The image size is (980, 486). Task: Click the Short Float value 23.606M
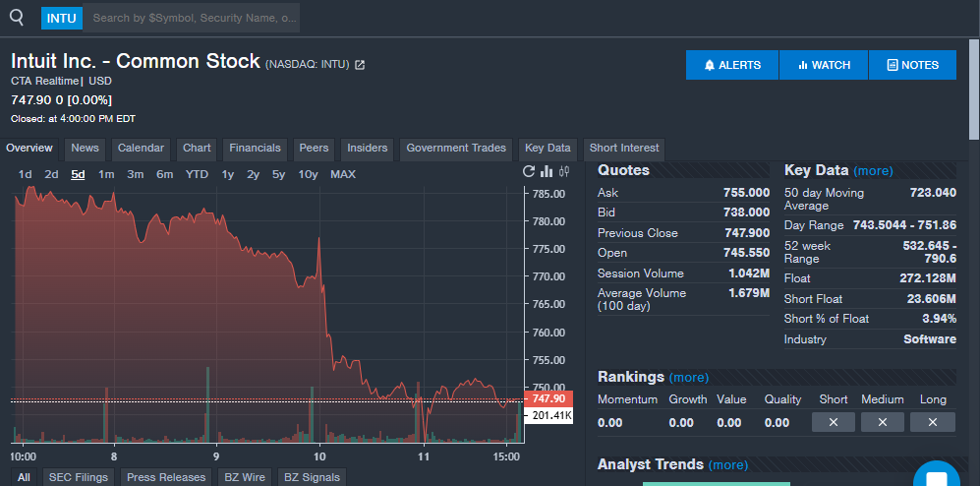click(931, 299)
